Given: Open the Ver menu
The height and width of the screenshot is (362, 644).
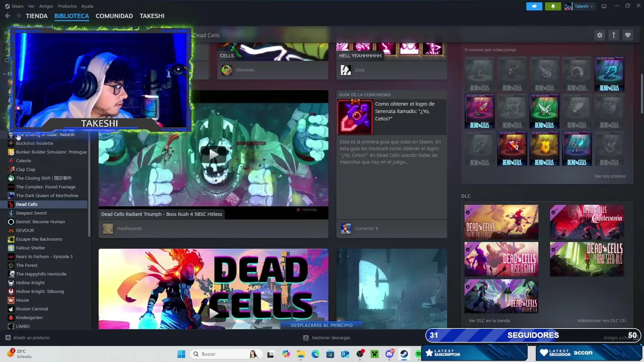Looking at the screenshot, I should coord(31,6).
